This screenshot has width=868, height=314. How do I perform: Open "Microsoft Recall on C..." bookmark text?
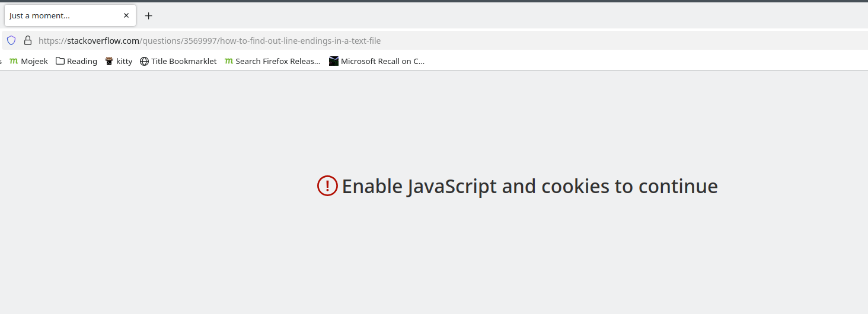[x=383, y=61]
